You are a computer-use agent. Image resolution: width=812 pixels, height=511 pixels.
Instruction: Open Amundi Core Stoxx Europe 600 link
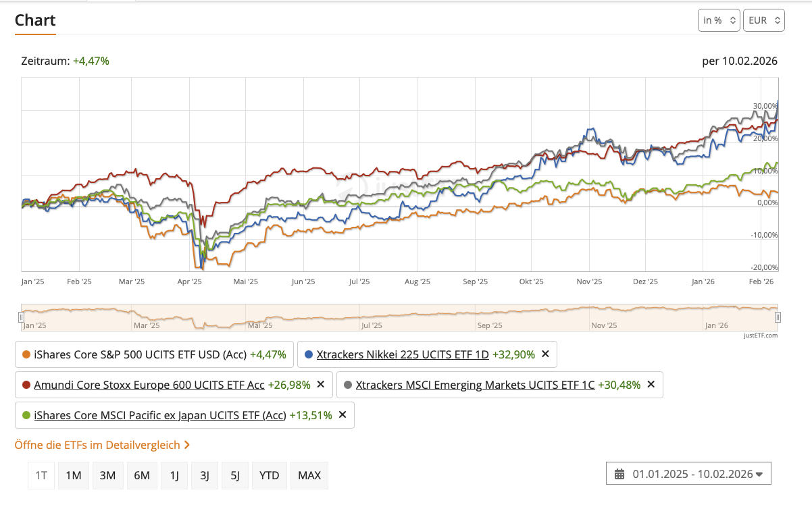[x=149, y=384]
